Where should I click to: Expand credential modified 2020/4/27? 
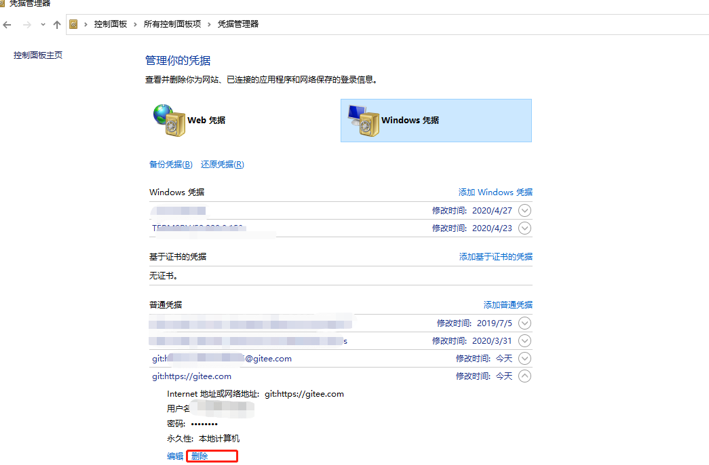(525, 211)
